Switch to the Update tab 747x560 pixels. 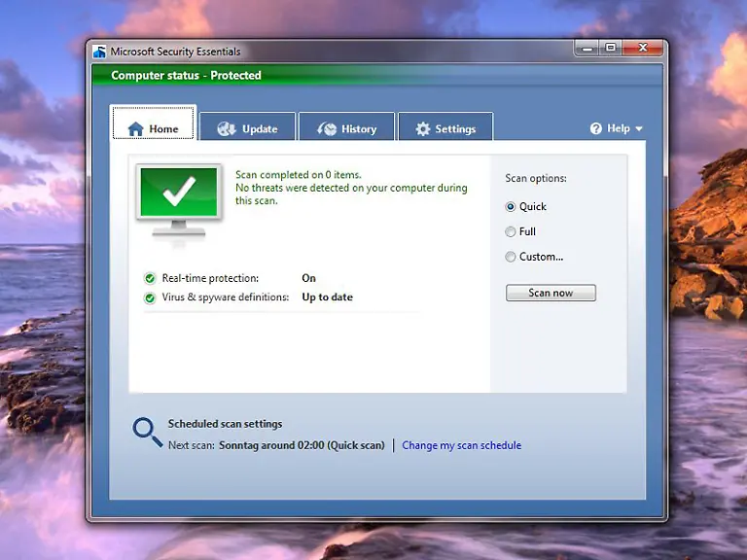coord(248,129)
